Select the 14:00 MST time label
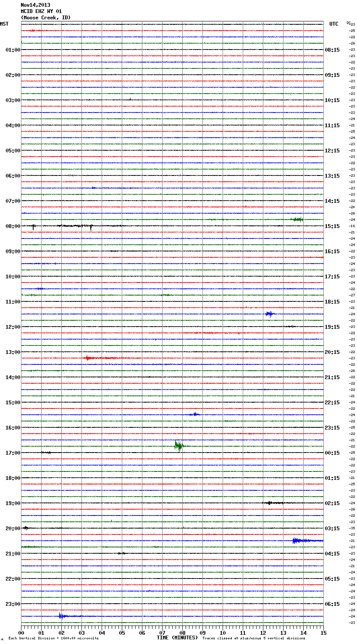Image resolution: width=357 pixels, height=644 pixels. (x=13, y=377)
